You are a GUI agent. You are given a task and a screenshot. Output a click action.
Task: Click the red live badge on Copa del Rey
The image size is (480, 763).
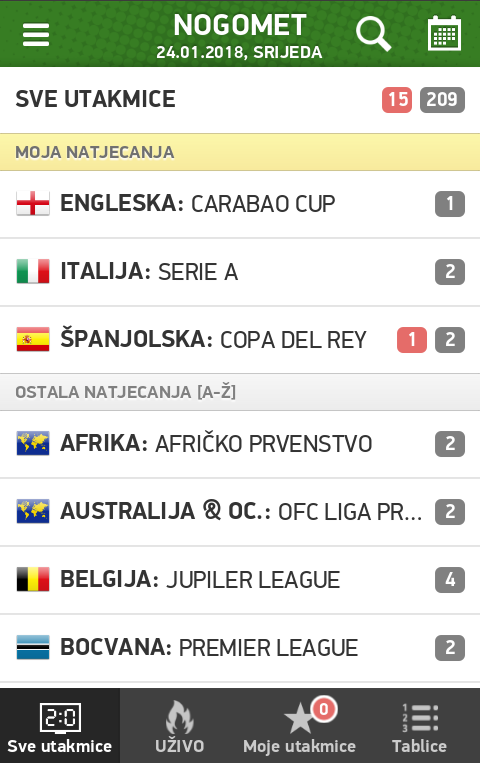pos(412,340)
